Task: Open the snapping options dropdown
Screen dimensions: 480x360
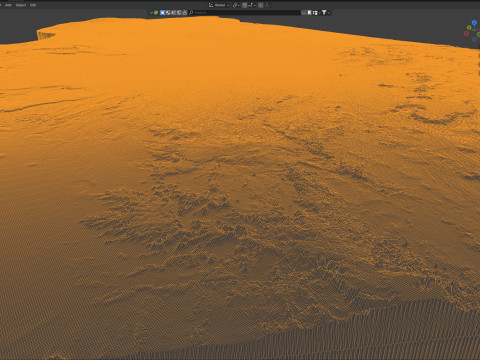Action: tap(252, 5)
